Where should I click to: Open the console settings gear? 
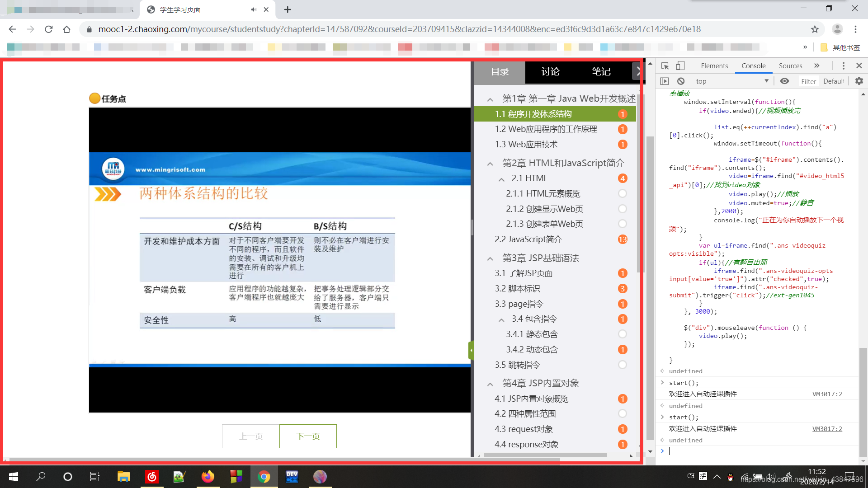coord(859,81)
